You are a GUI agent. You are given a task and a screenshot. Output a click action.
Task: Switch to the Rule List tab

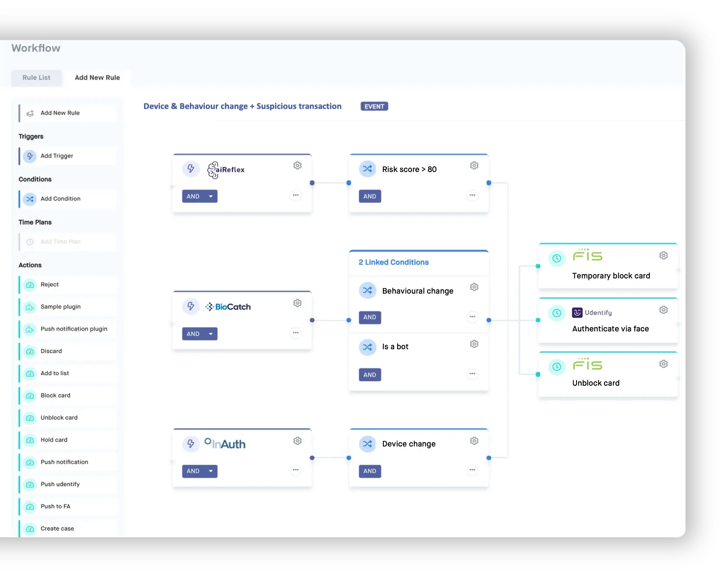tap(36, 78)
